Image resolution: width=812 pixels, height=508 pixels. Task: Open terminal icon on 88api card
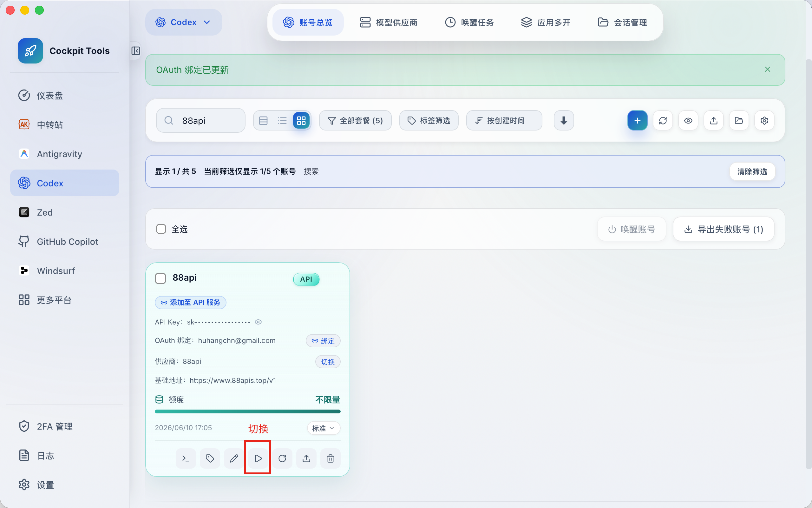pyautogui.click(x=186, y=458)
